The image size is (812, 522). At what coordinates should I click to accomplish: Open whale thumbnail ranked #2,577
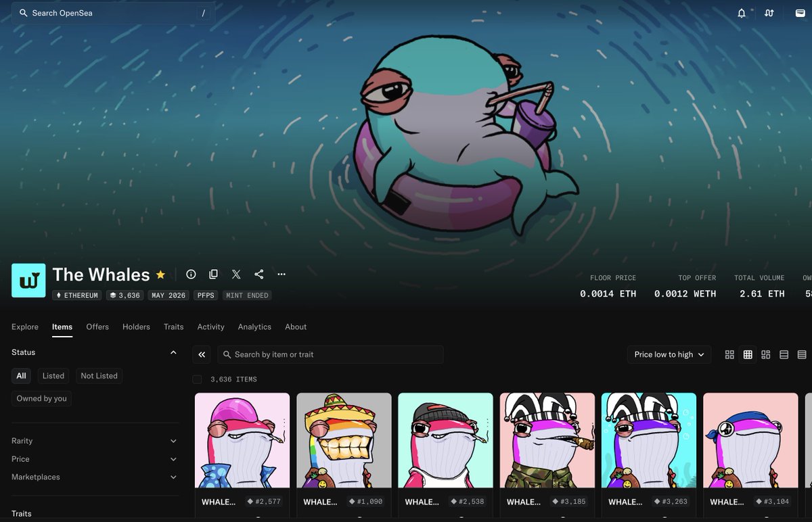click(242, 440)
